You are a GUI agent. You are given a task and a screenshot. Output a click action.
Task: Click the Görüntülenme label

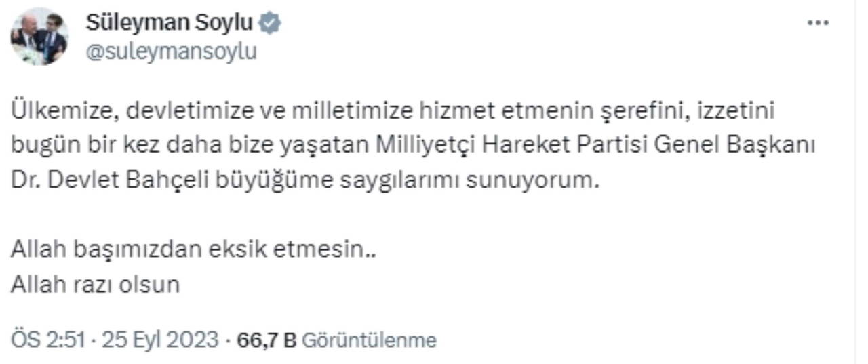[x=369, y=340]
